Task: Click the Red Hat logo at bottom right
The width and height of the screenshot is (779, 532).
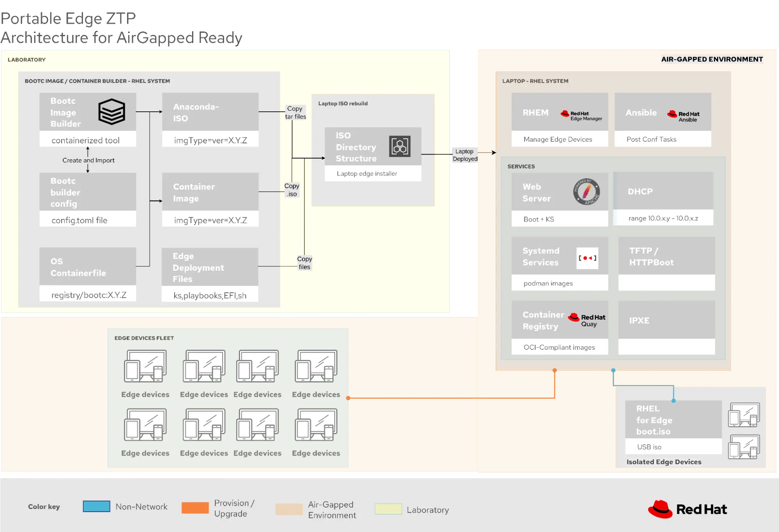Action: (687, 509)
